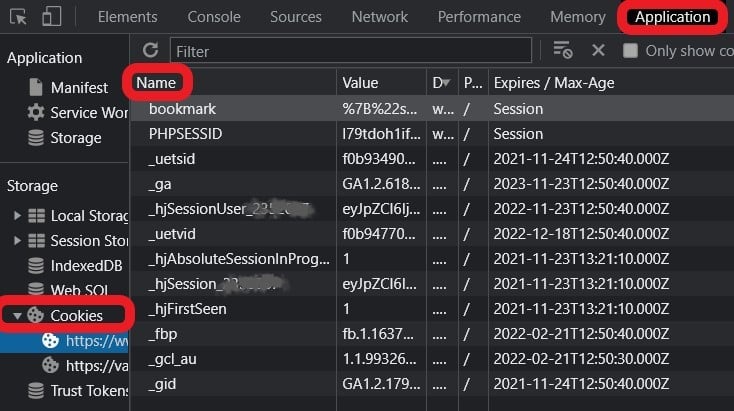Image resolution: width=734 pixels, height=411 pixels.
Task: Click the inspect element picker icon
Action: (x=18, y=17)
